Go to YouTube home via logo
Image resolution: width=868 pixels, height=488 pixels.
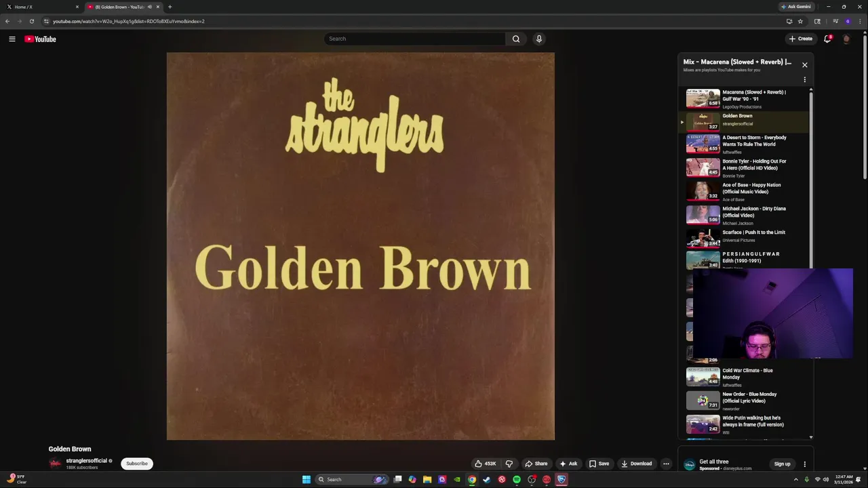click(40, 39)
